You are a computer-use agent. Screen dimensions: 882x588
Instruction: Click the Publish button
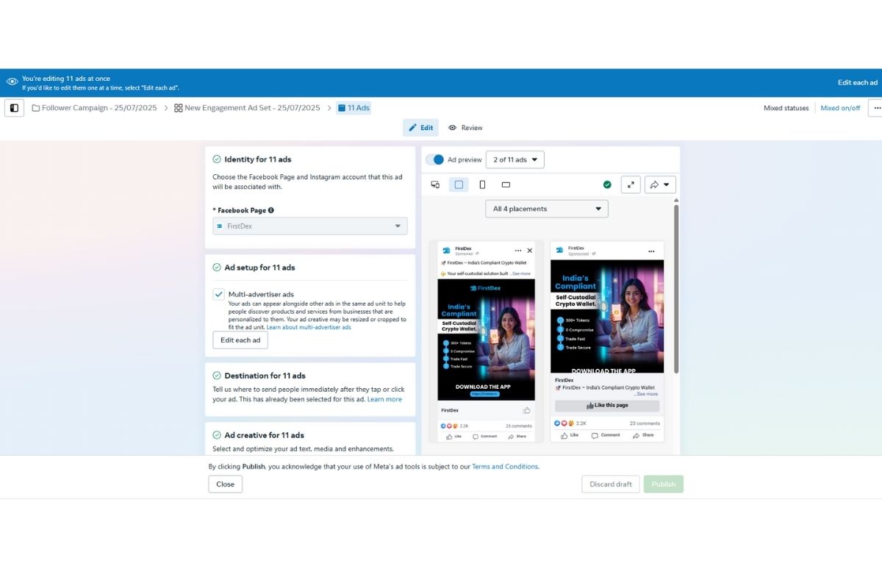pos(664,484)
